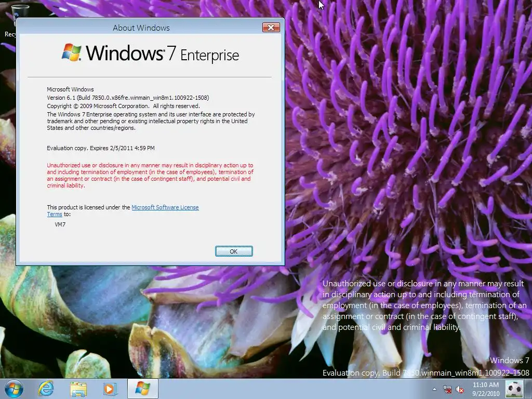Click the About Windows title bar
The height and width of the screenshot is (399, 532).
141,28
